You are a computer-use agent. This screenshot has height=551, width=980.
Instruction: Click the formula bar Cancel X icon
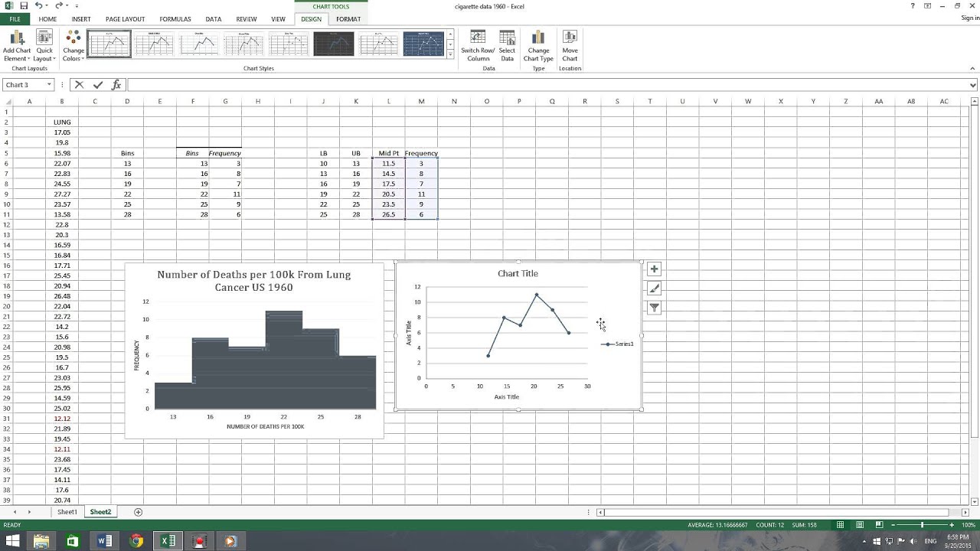coord(79,85)
